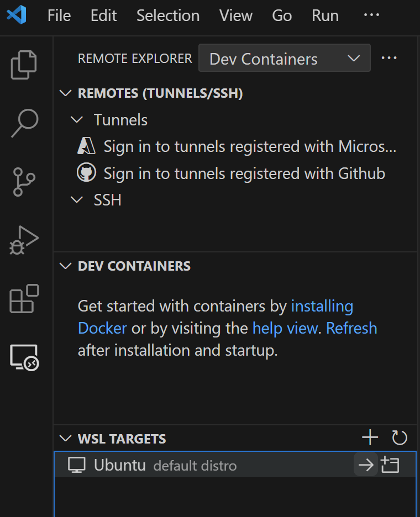The height and width of the screenshot is (517, 420).
Task: Click the VS Code logo icon
Action: pos(17,15)
